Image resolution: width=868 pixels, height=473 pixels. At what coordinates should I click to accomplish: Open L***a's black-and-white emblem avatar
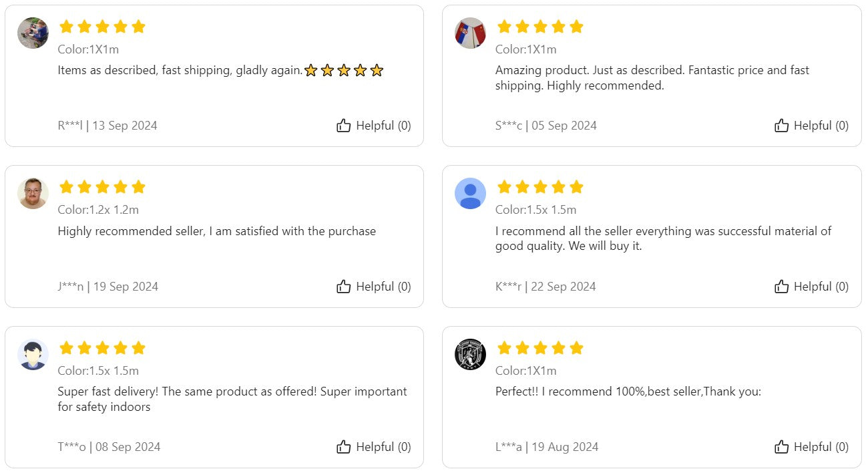click(x=470, y=354)
